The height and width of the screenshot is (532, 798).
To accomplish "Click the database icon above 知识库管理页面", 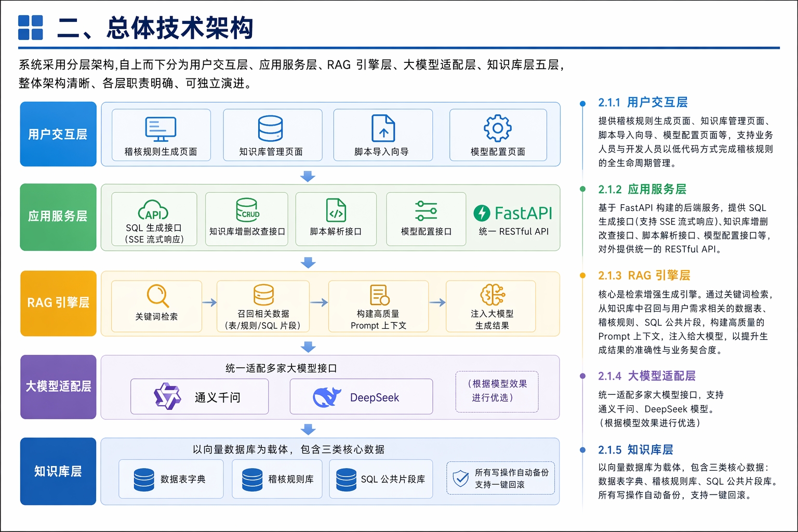I will (270, 128).
